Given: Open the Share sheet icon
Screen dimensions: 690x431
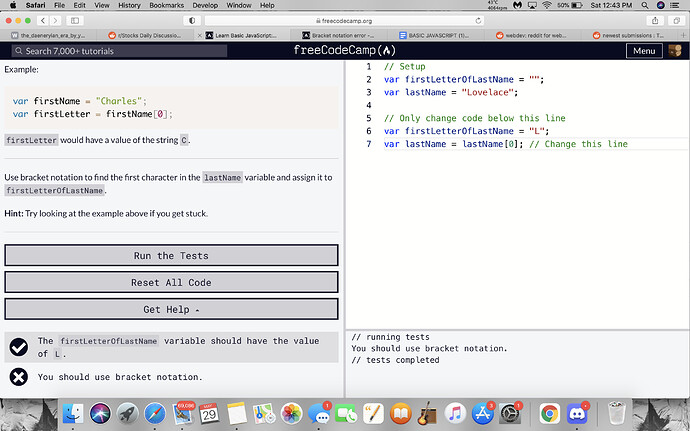Looking at the screenshot, I should click(x=655, y=20).
